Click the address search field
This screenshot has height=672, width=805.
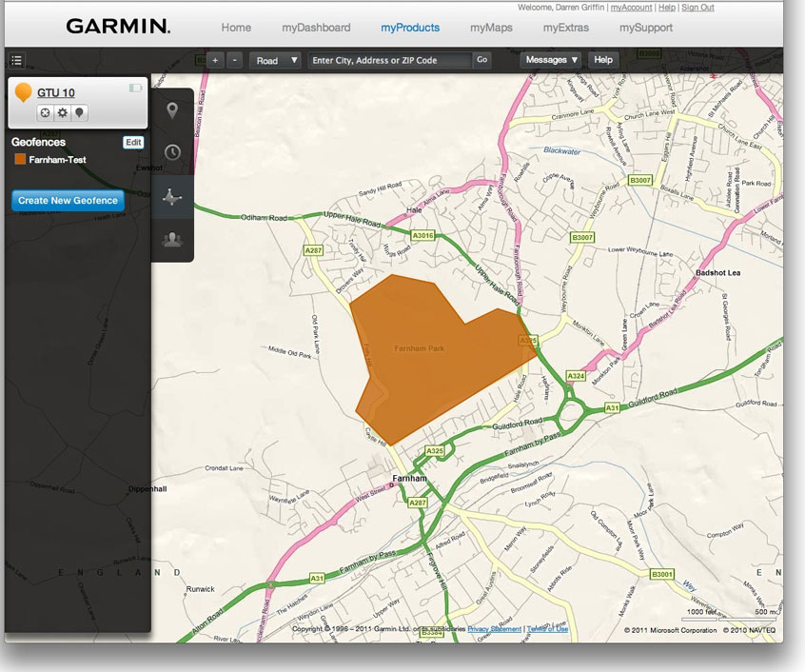pos(389,61)
